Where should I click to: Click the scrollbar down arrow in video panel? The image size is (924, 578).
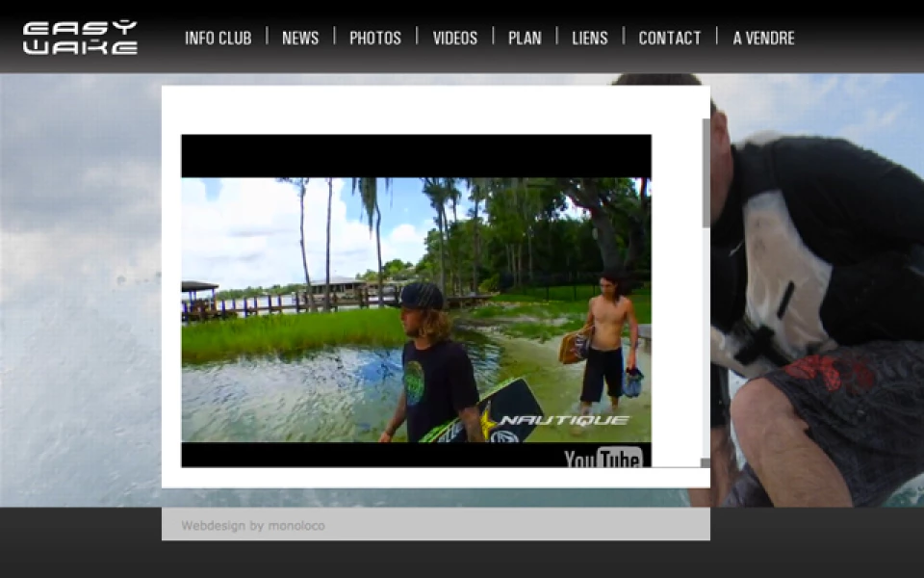tap(706, 463)
